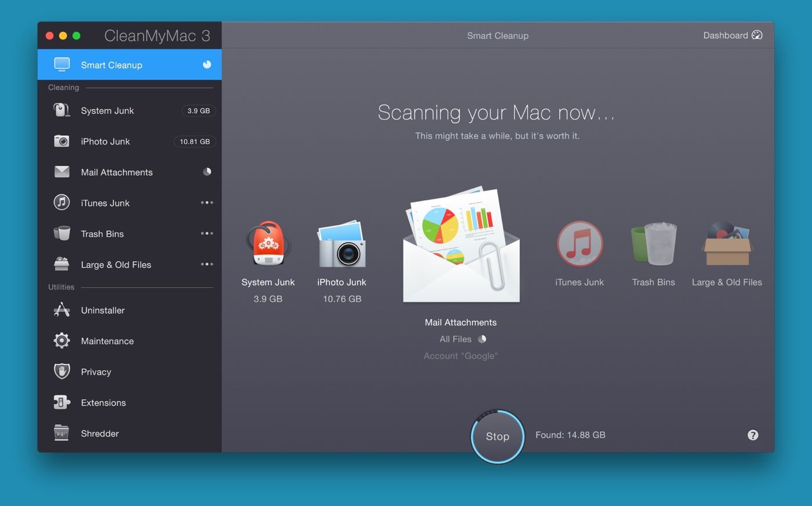Open the Shredder tool
This screenshot has height=506, width=812.
tap(100, 433)
